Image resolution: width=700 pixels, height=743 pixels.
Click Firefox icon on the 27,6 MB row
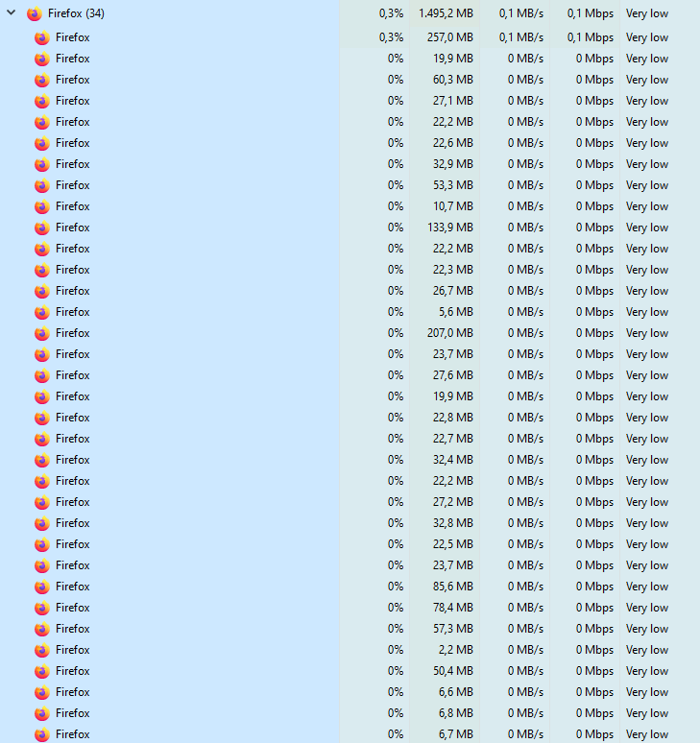click(x=42, y=375)
